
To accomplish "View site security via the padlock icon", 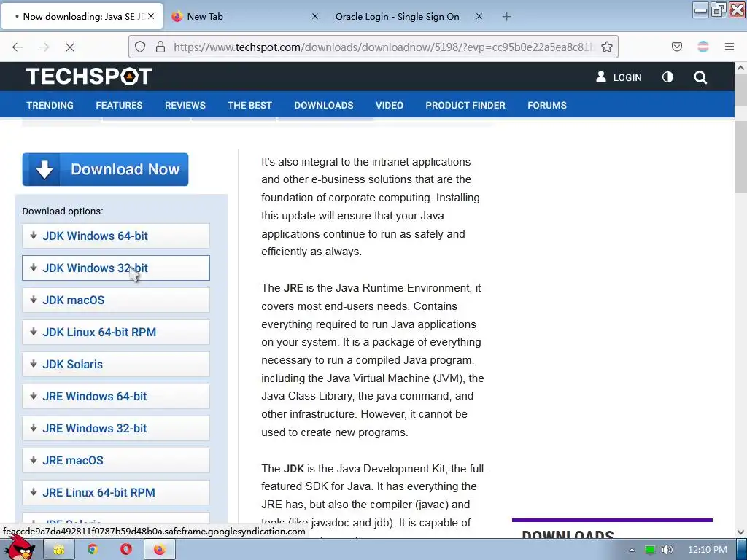I will [x=160, y=47].
